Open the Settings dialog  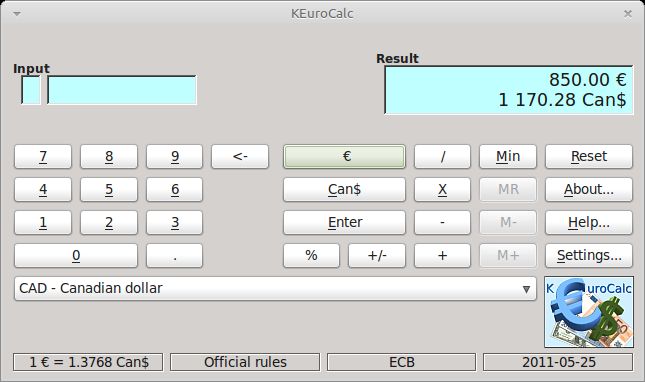click(589, 255)
